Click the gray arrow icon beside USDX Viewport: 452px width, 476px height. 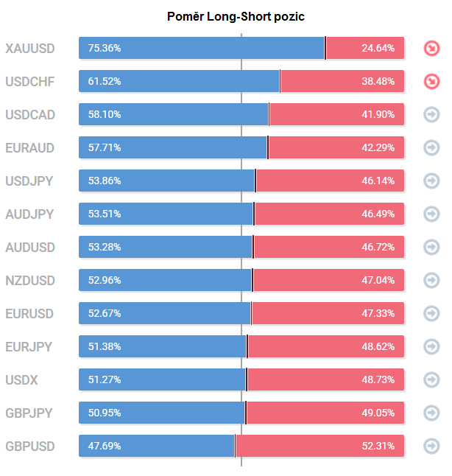431,379
